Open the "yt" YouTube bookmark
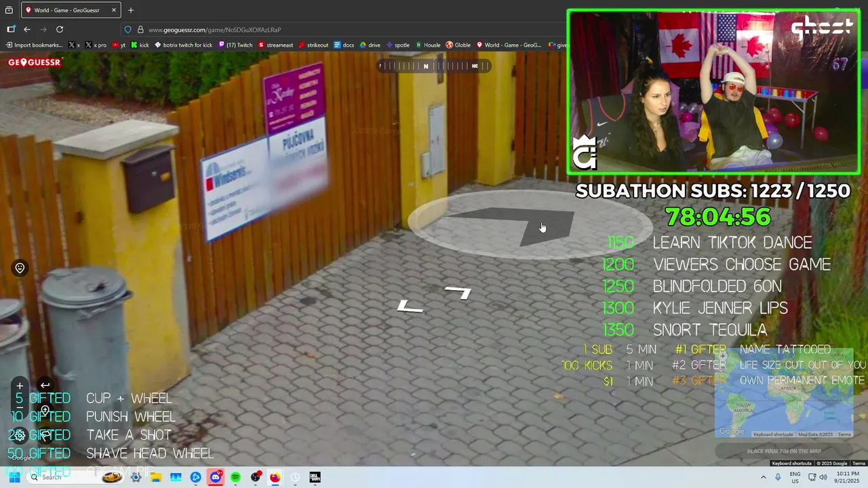 click(x=119, y=45)
